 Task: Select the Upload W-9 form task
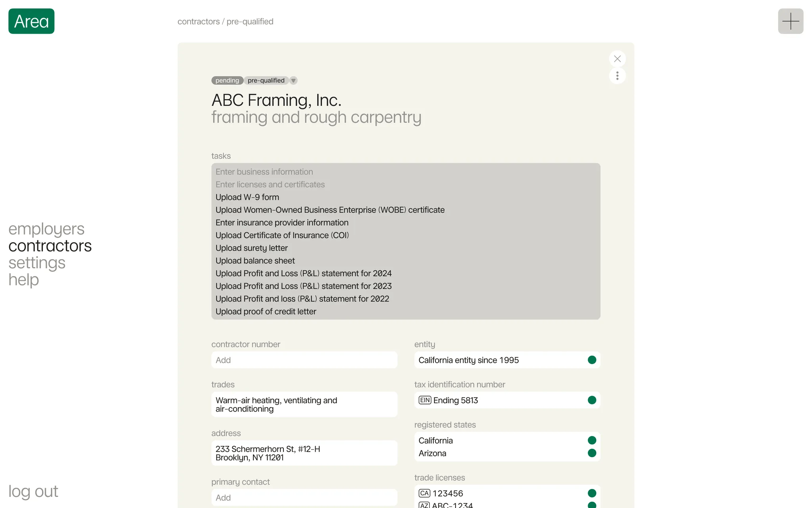[247, 197]
